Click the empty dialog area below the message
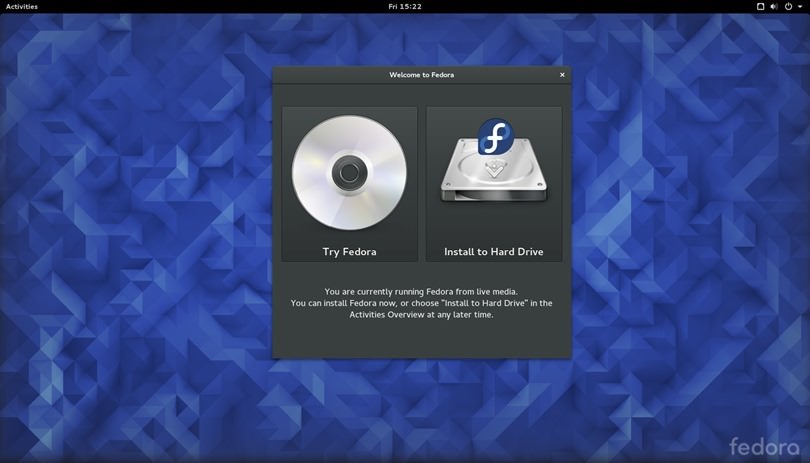This screenshot has width=810, height=463. coord(421,340)
